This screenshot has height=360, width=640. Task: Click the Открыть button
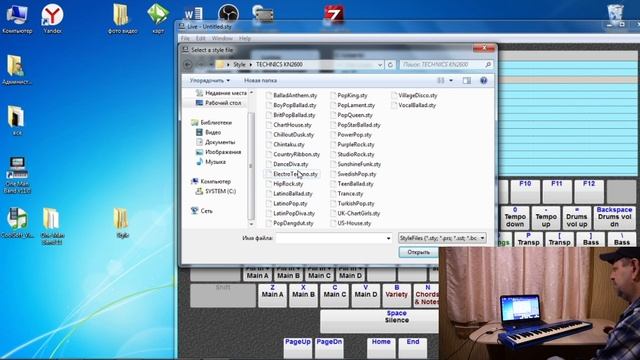tap(418, 252)
